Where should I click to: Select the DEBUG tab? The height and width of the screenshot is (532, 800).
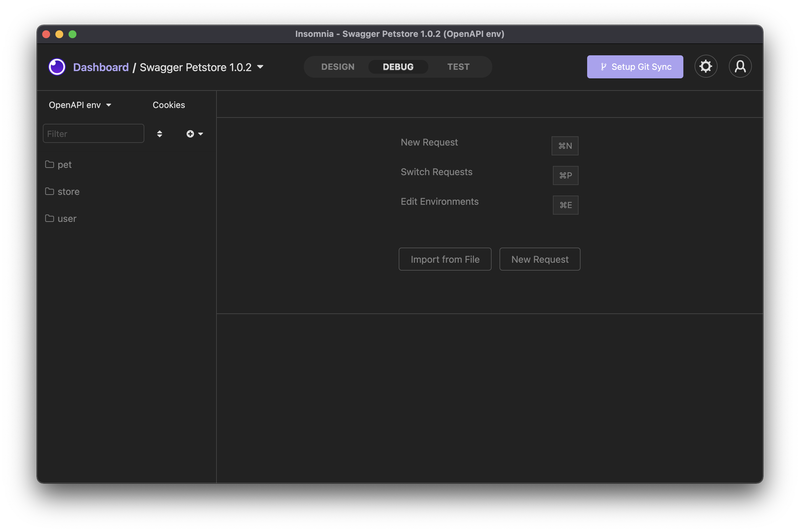point(398,67)
